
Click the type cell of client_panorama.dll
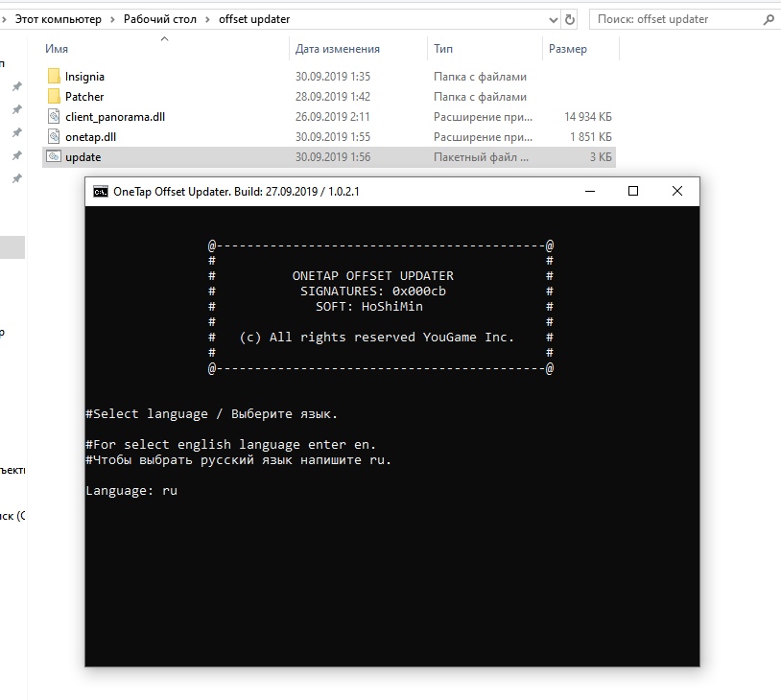click(x=484, y=117)
